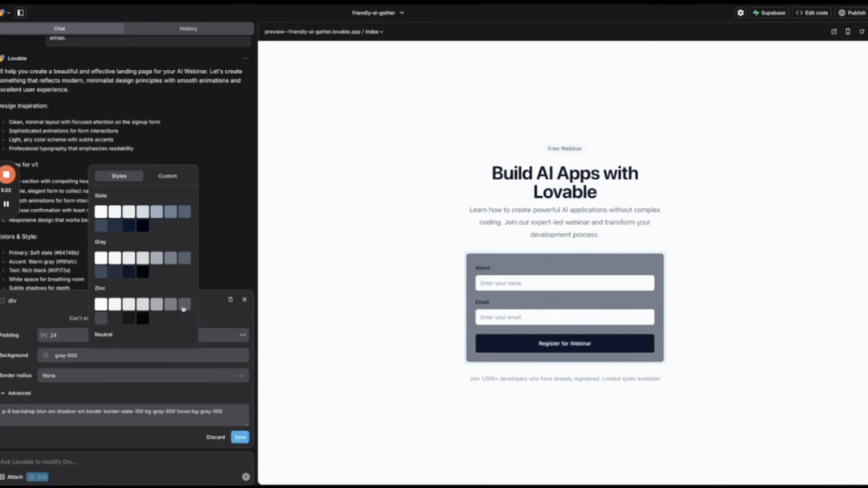Delete the selected div with trash icon
The height and width of the screenshot is (488, 868).
(x=231, y=300)
